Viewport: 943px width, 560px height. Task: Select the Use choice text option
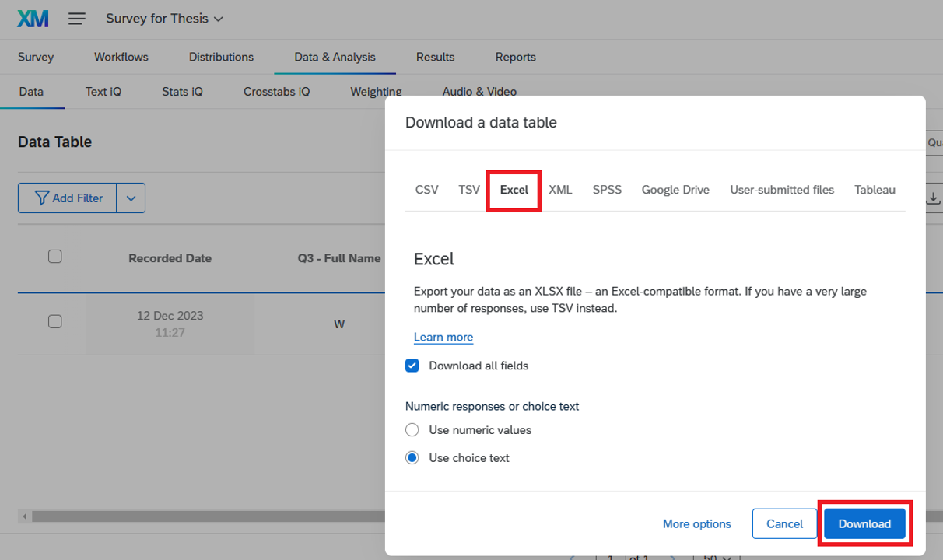click(412, 458)
